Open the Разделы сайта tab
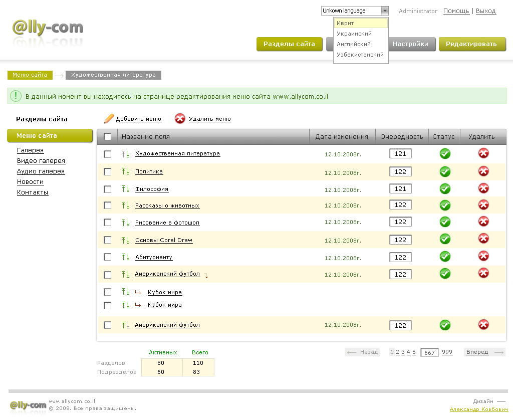 289,44
